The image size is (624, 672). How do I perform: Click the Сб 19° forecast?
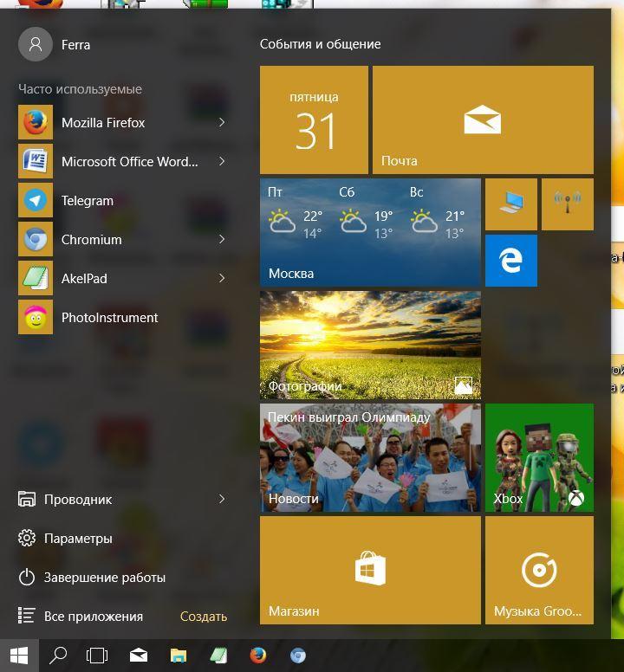click(x=366, y=213)
